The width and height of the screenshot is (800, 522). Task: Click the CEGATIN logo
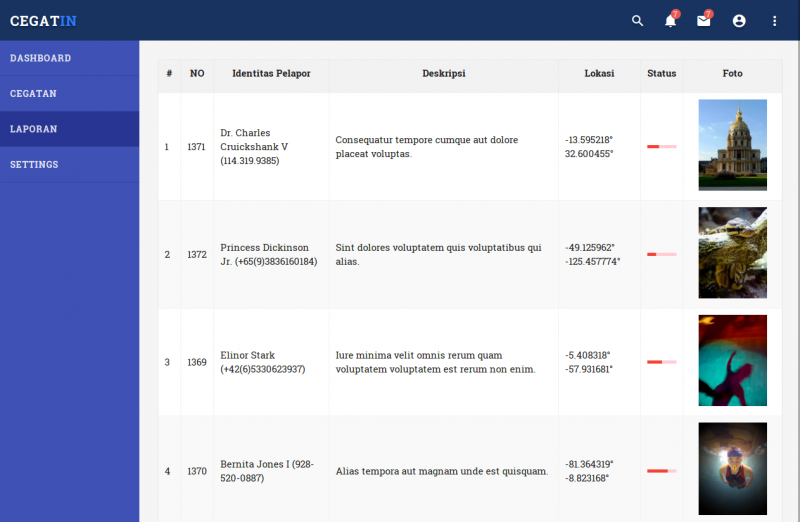click(43, 20)
